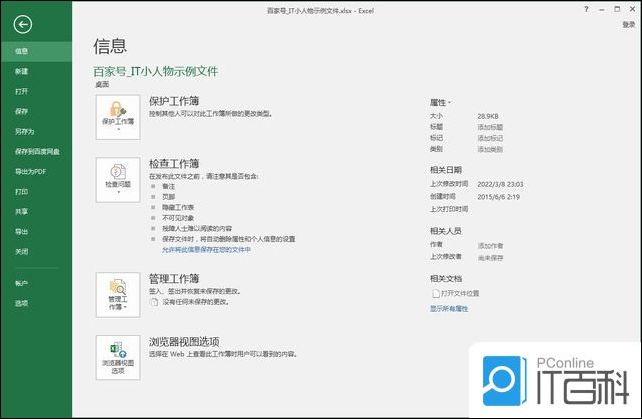Click the 桌面 file location text
642x419 pixels.
[102, 84]
